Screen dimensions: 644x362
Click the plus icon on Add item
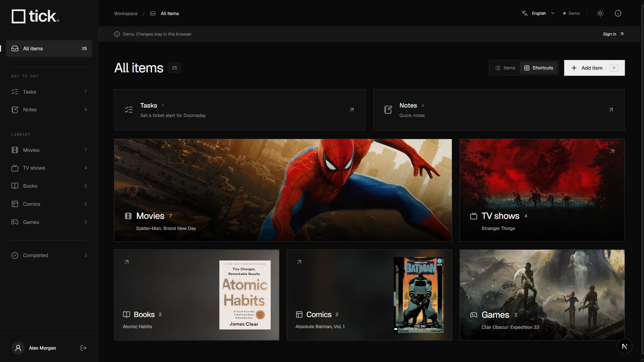tap(574, 68)
